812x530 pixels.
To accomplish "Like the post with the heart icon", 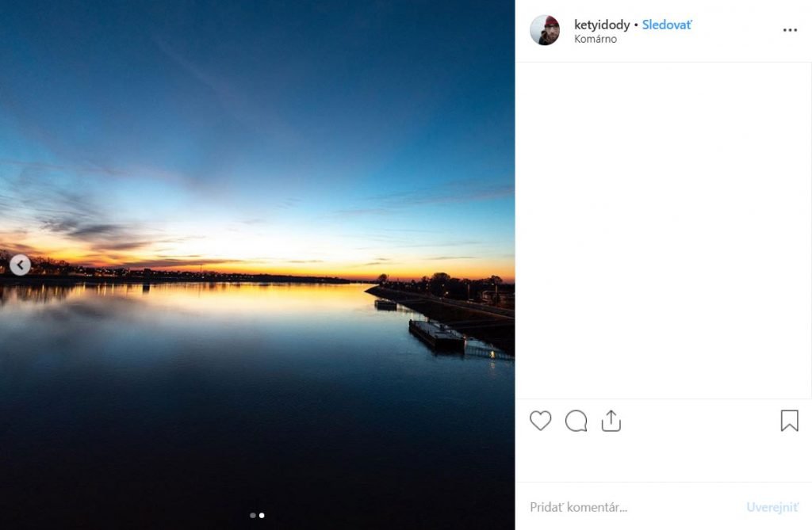I will pos(540,421).
